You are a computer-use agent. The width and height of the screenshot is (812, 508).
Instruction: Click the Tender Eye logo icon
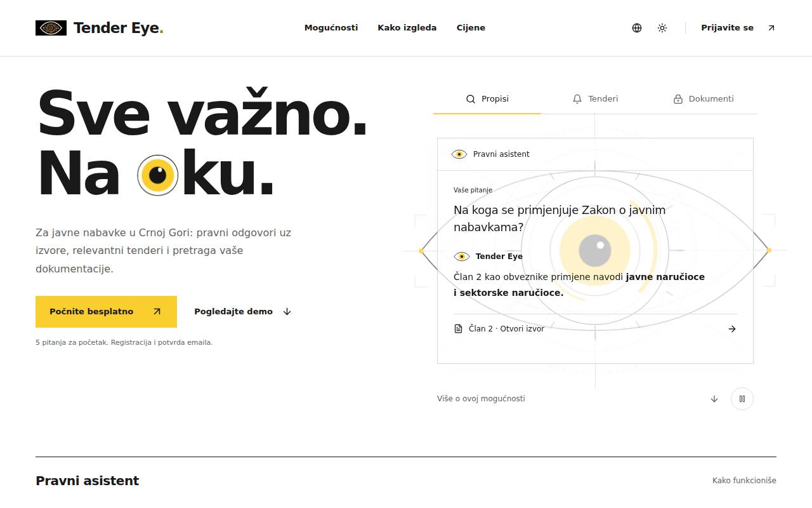[51, 28]
